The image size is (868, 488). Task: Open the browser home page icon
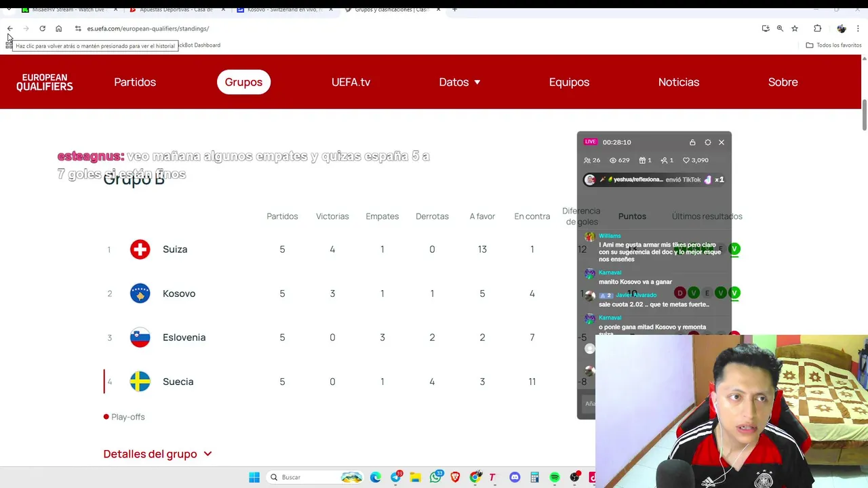point(58,28)
